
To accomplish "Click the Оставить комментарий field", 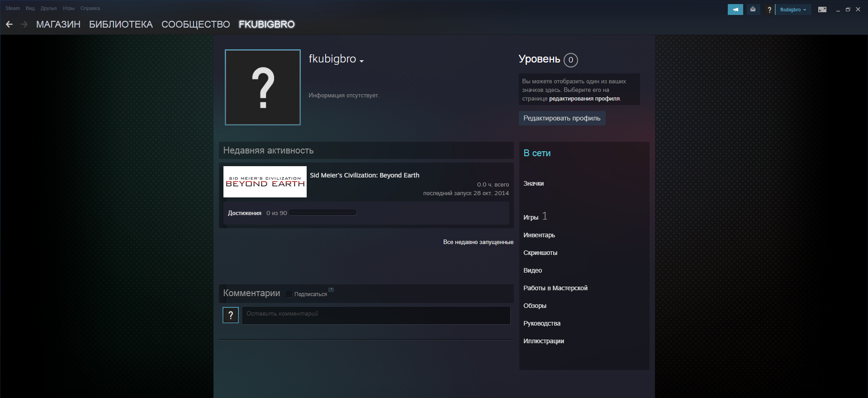I will pos(376,316).
